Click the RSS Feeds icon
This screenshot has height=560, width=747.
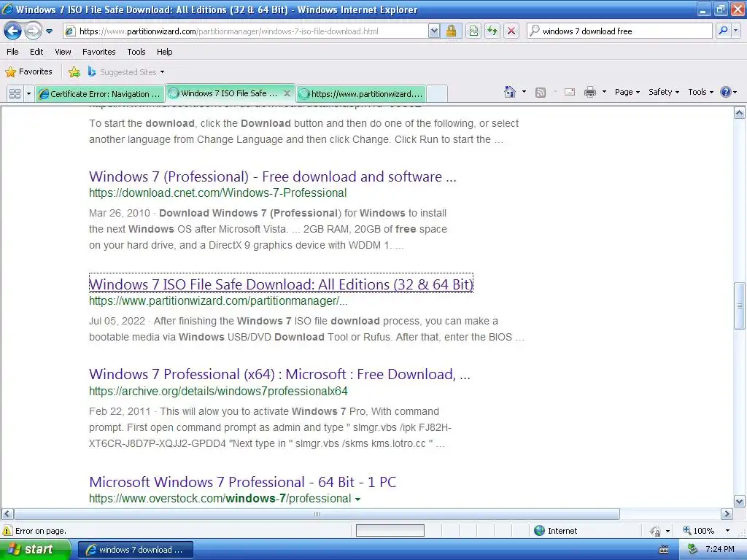(541, 93)
